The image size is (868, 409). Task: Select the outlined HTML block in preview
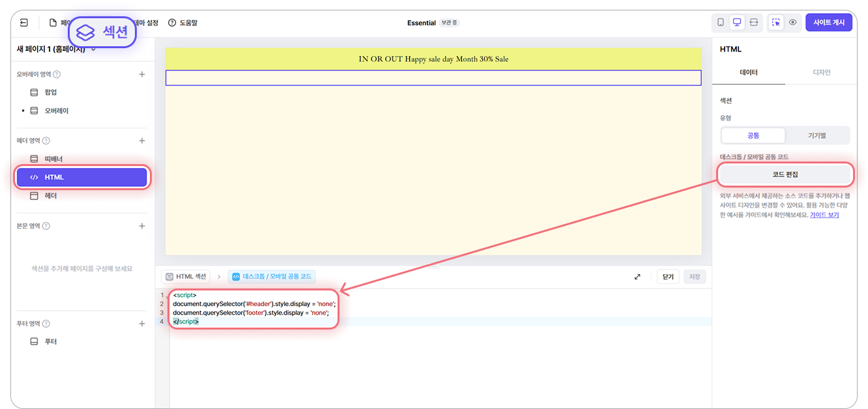[433, 78]
